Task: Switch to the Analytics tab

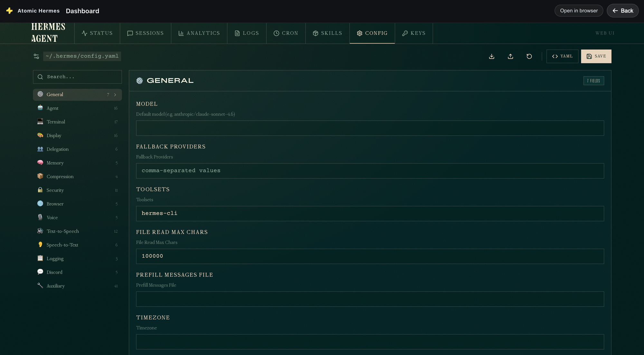Action: click(x=199, y=33)
